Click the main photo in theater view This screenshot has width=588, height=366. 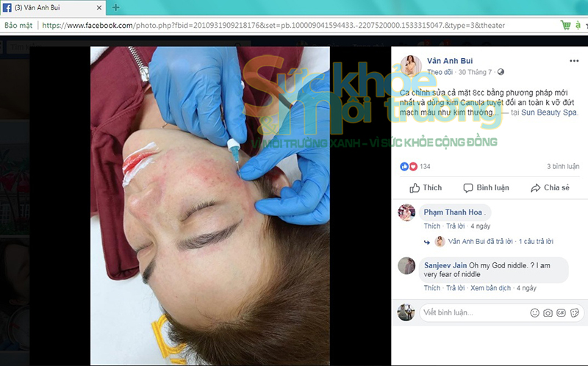(x=210, y=206)
